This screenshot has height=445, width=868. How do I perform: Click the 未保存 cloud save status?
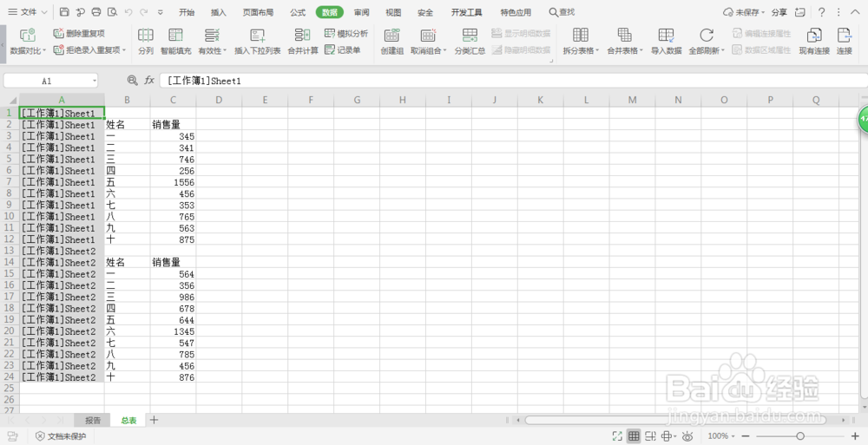tap(744, 12)
